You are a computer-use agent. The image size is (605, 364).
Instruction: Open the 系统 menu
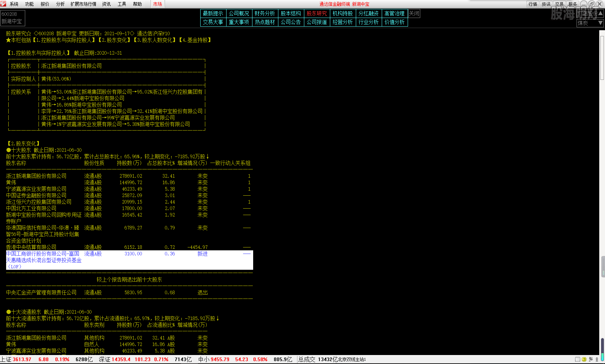coord(14,4)
